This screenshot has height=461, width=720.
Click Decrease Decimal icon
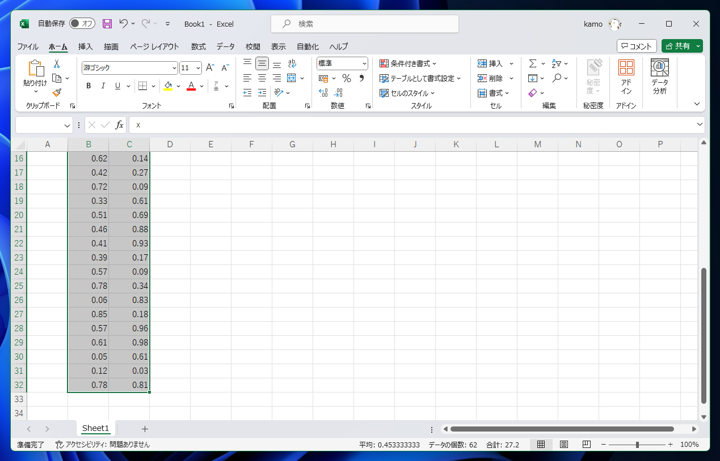pos(338,93)
